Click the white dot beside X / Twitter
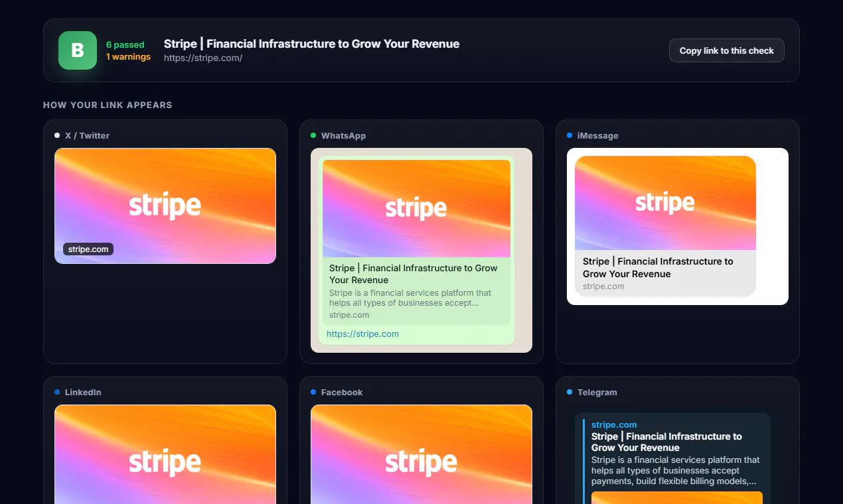Image resolution: width=843 pixels, height=504 pixels. click(57, 135)
